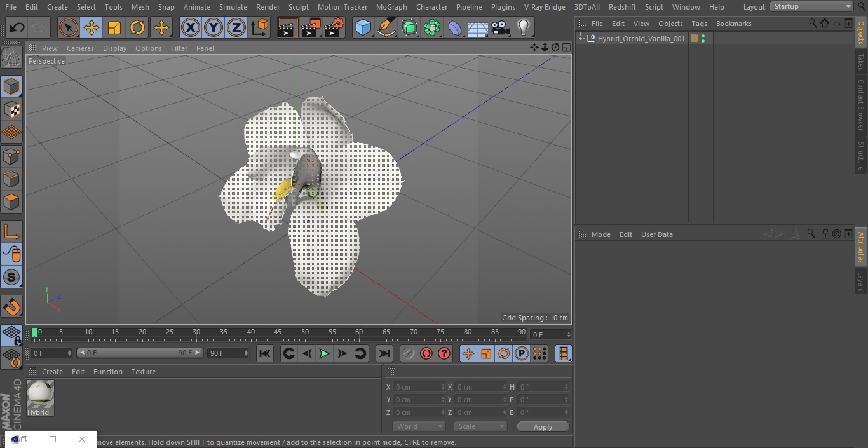Go to end of animation
Viewport: 868px width, 448px height.
point(384,354)
